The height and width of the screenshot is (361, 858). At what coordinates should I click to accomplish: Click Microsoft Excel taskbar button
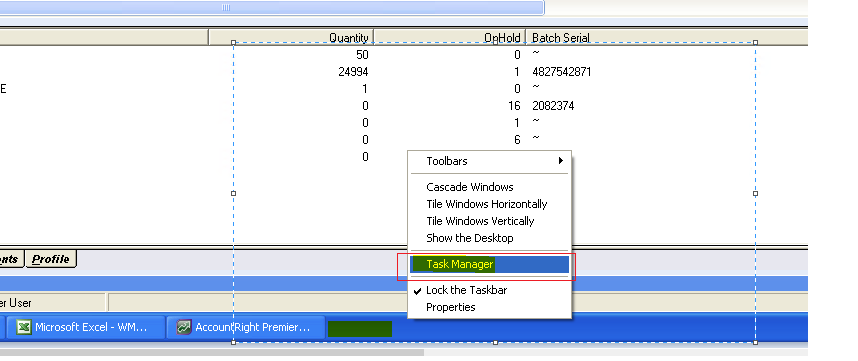(x=85, y=328)
